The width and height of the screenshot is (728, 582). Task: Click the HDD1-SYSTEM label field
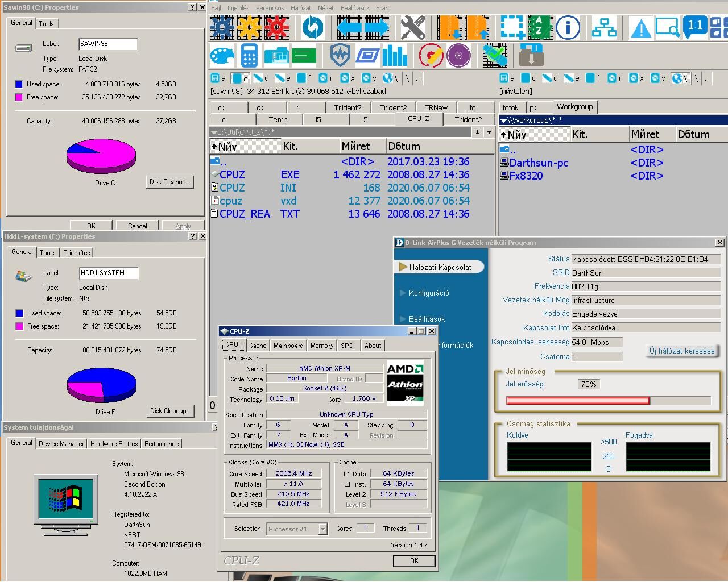(x=108, y=273)
